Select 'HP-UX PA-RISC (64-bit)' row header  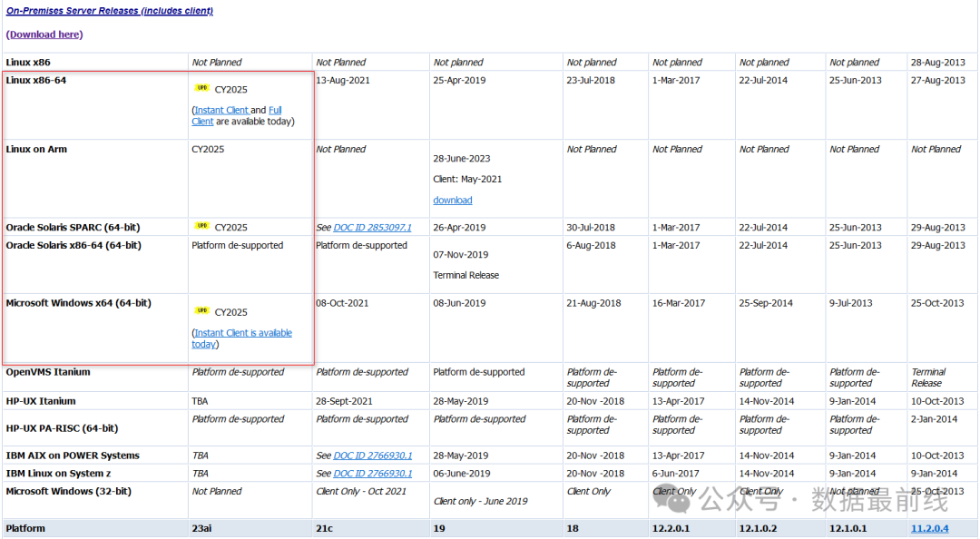coord(62,428)
